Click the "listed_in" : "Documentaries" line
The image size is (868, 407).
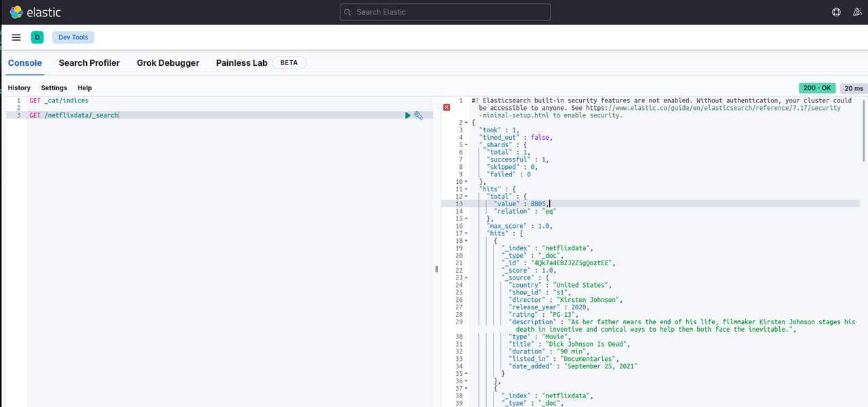coord(564,359)
